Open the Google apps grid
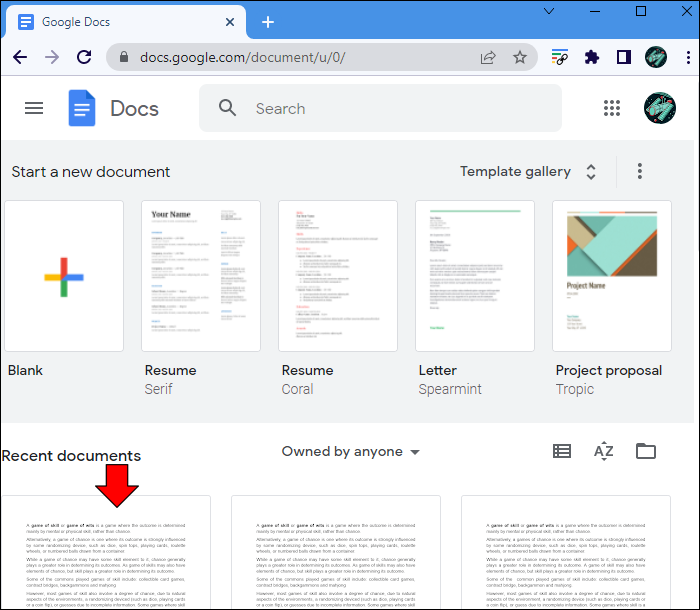 (612, 108)
